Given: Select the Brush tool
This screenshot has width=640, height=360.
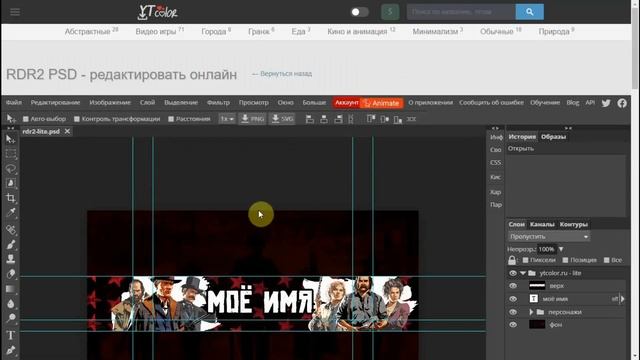Looking at the screenshot, I should click(11, 244).
